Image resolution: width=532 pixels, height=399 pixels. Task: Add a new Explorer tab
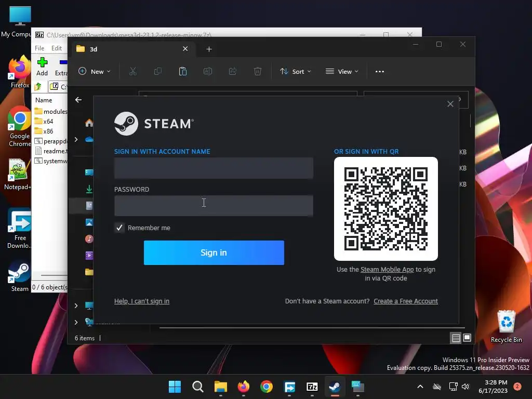[209, 49]
